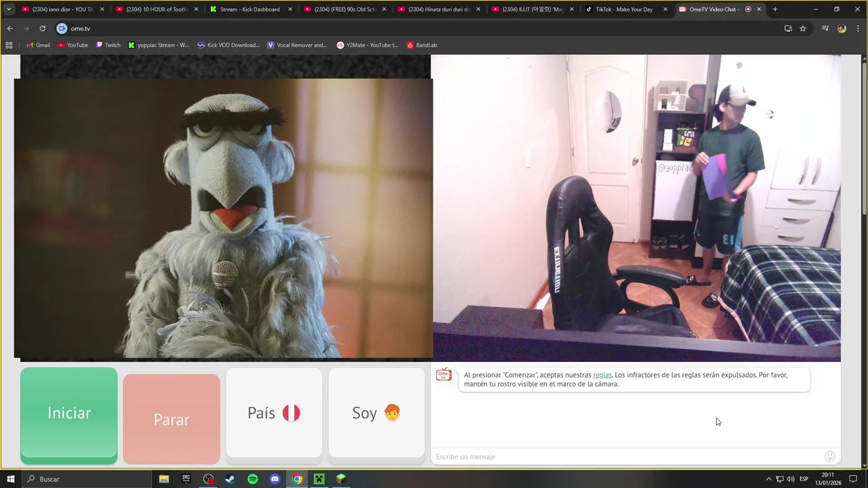Close the iann dior tab

pos(102,9)
